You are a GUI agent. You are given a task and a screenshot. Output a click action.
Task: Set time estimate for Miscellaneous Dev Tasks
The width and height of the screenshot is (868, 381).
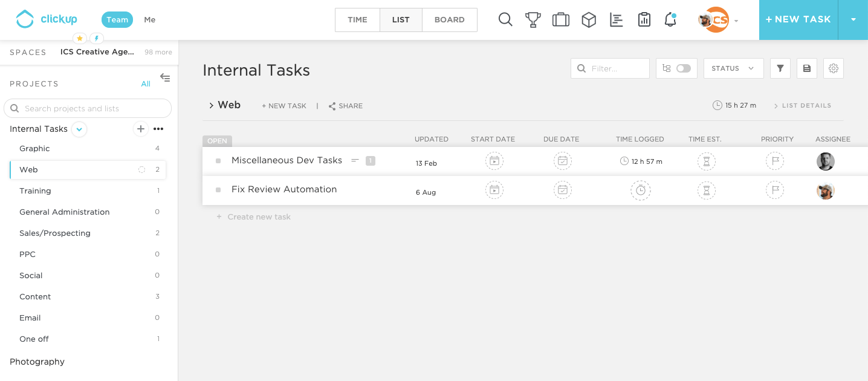[x=706, y=161]
